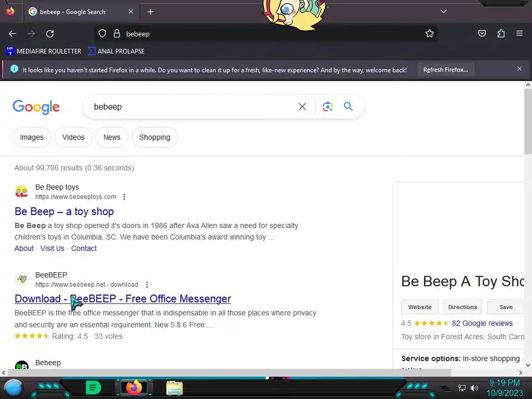The image size is (532, 399).
Task: Switch to the News results filter
Action: [112, 137]
